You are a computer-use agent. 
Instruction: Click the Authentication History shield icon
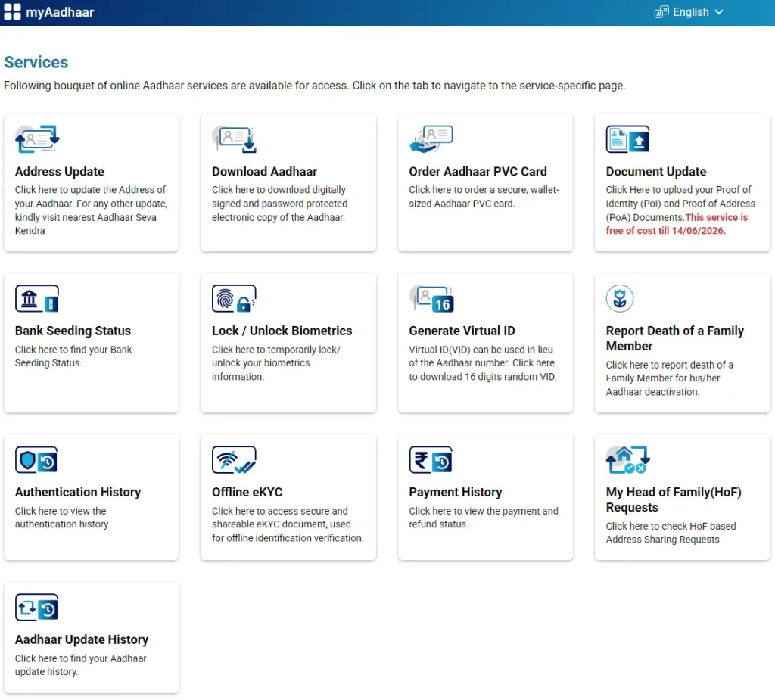click(x=36, y=460)
